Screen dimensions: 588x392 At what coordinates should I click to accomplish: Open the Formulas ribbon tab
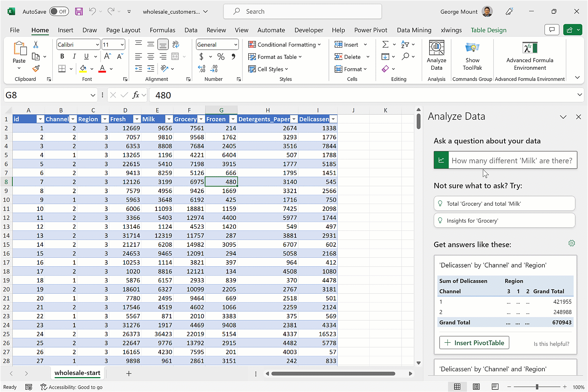click(x=162, y=30)
